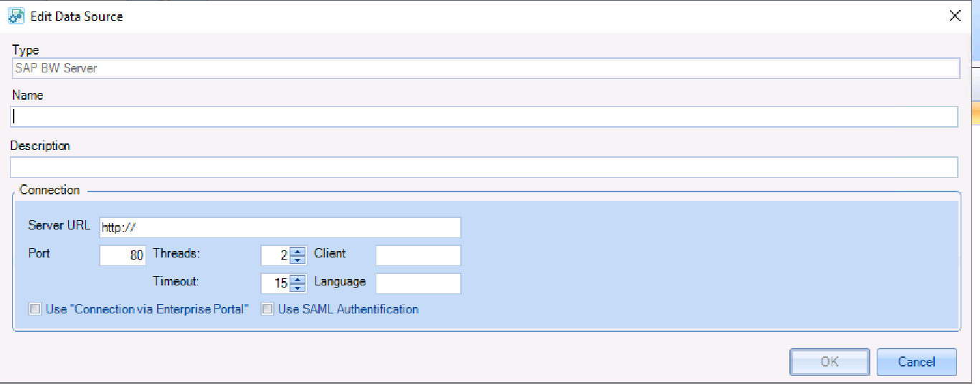Screen dimensions: 980x388
Task: Click the Edit Data Source window icon
Action: point(16,16)
